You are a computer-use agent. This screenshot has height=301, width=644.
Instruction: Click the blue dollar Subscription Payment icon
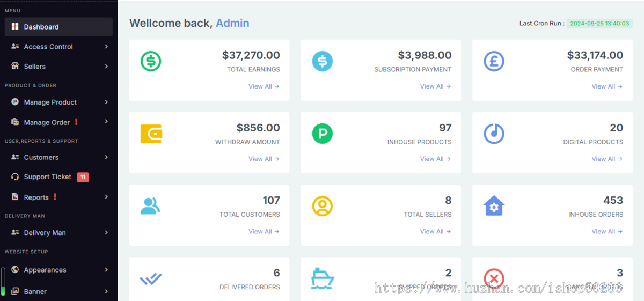323,61
